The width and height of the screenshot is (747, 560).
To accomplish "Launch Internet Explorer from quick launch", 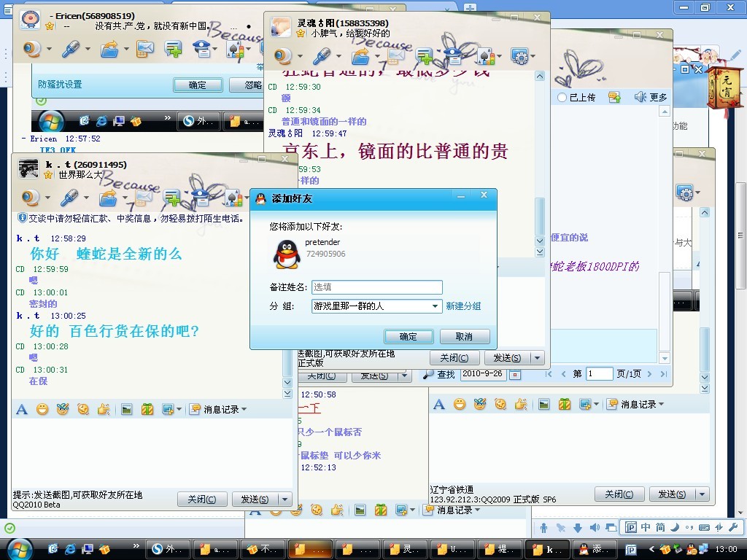I will (x=70, y=549).
